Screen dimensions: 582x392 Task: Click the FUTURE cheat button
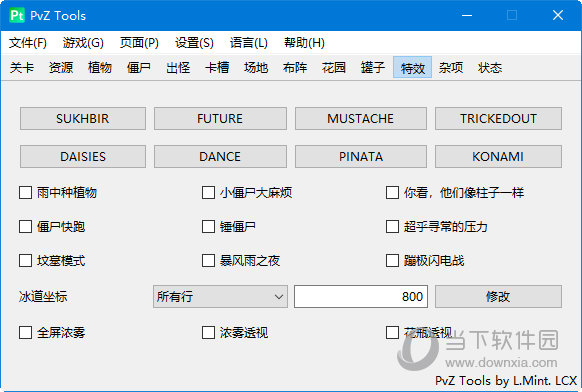tap(220, 118)
